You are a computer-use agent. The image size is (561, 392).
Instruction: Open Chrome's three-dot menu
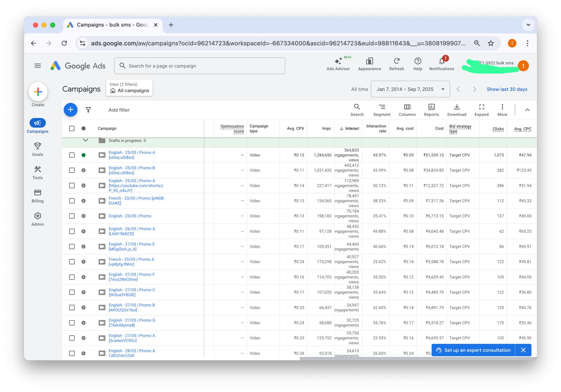point(527,43)
